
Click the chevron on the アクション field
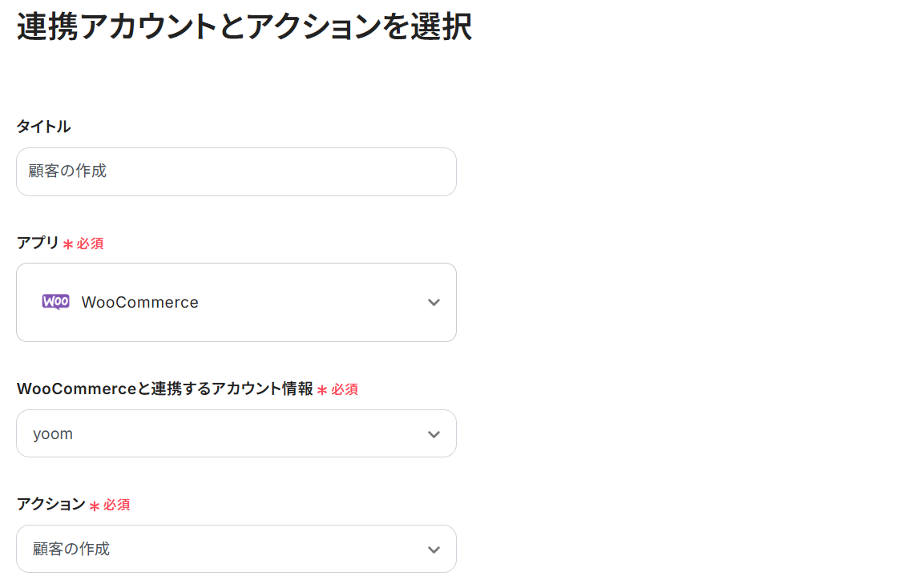434,549
